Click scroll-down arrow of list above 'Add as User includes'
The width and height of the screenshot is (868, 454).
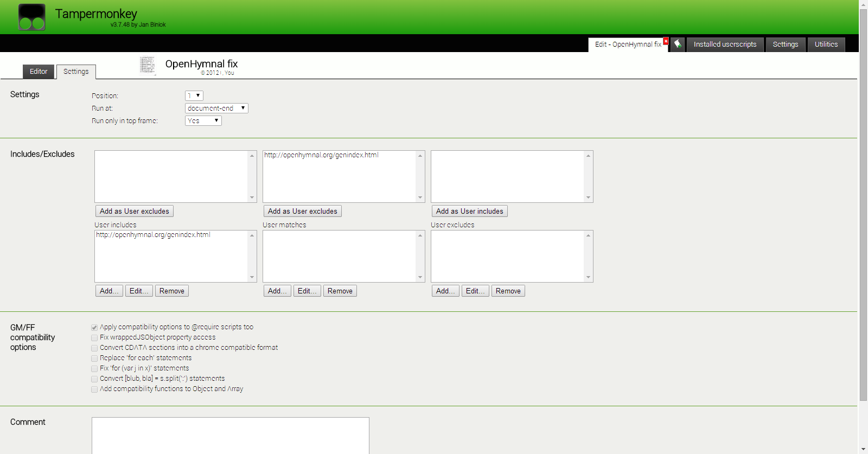point(588,197)
